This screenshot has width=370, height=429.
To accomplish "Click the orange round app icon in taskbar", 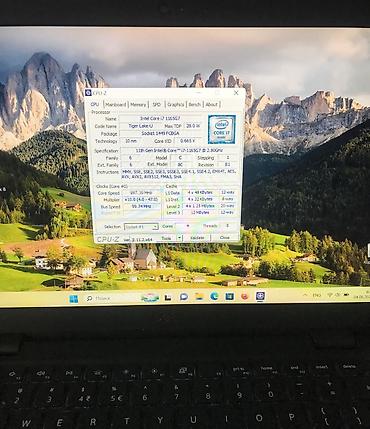I will point(245,296).
